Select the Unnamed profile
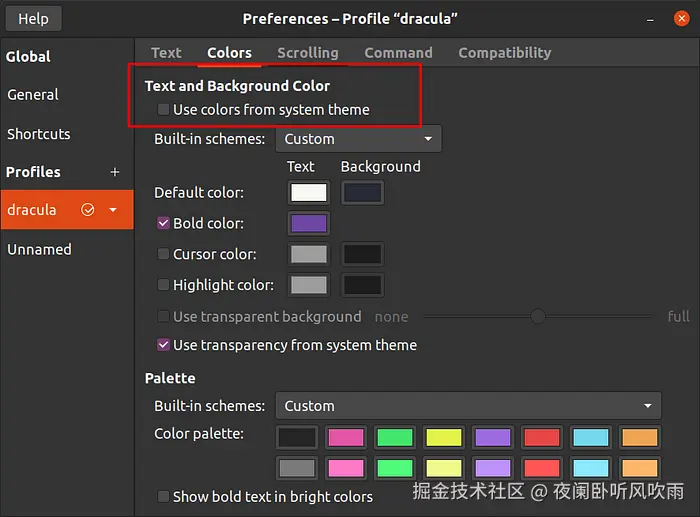Image resolution: width=700 pixels, height=517 pixels. coord(40,249)
